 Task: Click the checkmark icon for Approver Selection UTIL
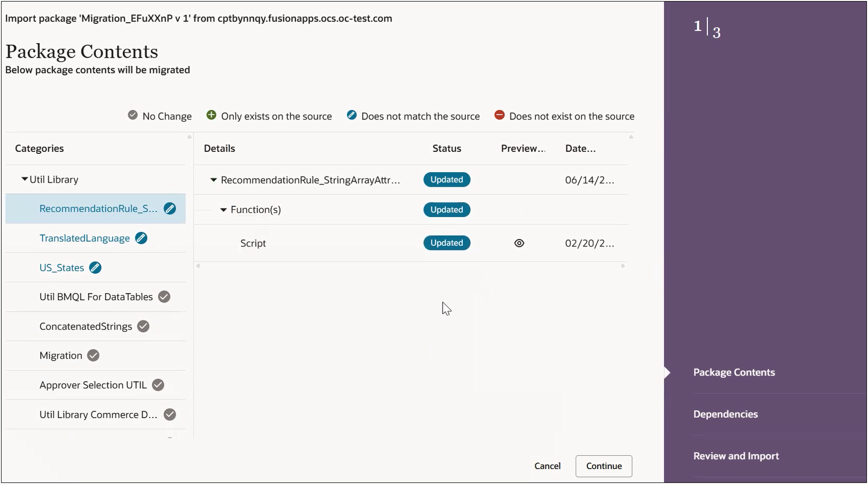158,385
